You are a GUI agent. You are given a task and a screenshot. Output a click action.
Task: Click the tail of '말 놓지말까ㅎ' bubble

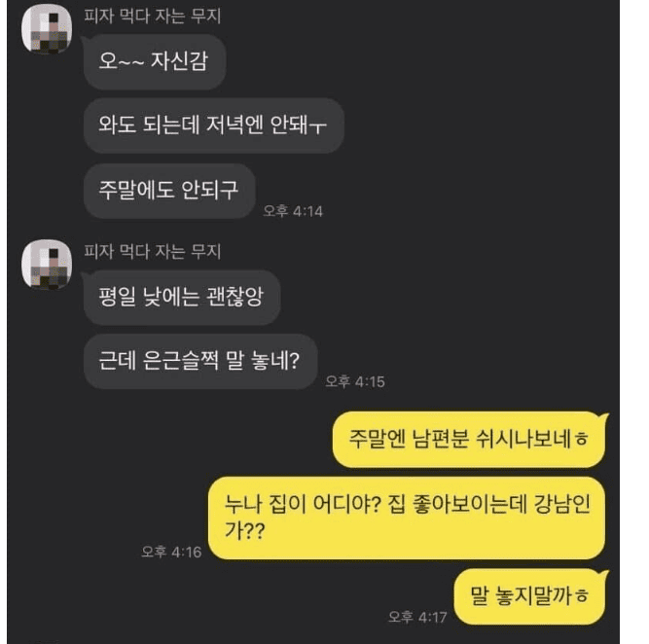(x=604, y=575)
